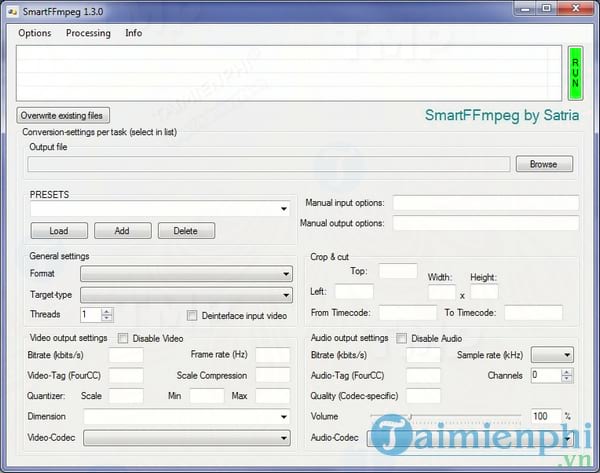600x473 pixels.
Task: Decrease Threads with the down arrow
Action: (x=107, y=318)
